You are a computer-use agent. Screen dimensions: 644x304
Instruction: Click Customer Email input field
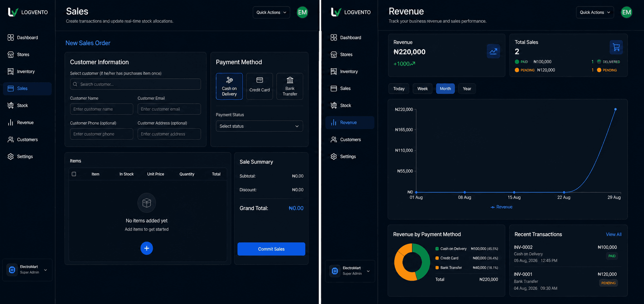pos(169,109)
